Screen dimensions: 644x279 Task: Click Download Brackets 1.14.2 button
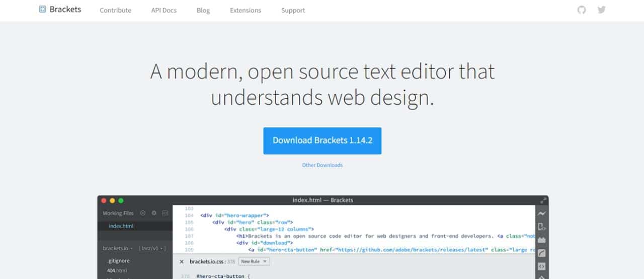(323, 141)
